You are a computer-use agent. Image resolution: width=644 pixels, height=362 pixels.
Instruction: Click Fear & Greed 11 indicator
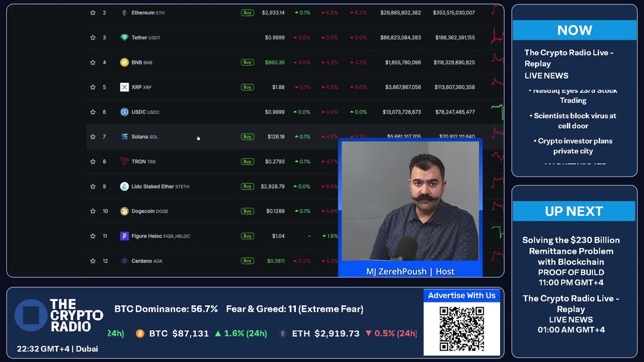tap(295, 309)
